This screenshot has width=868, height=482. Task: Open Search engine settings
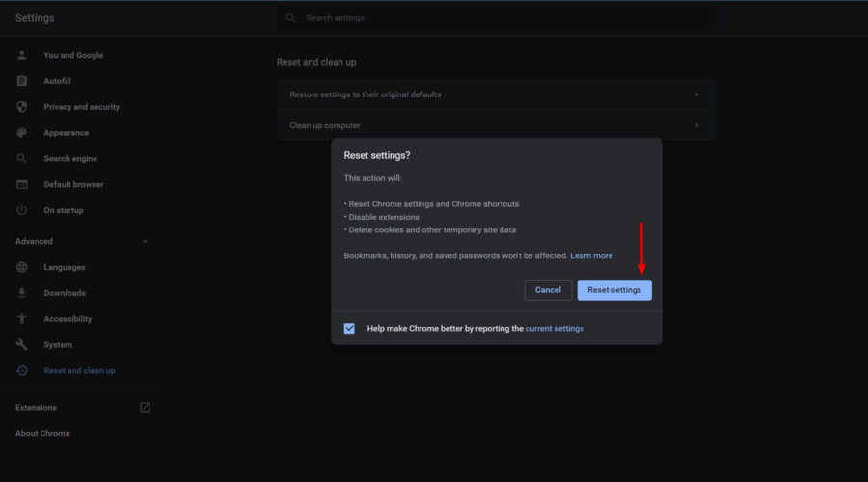coord(70,159)
